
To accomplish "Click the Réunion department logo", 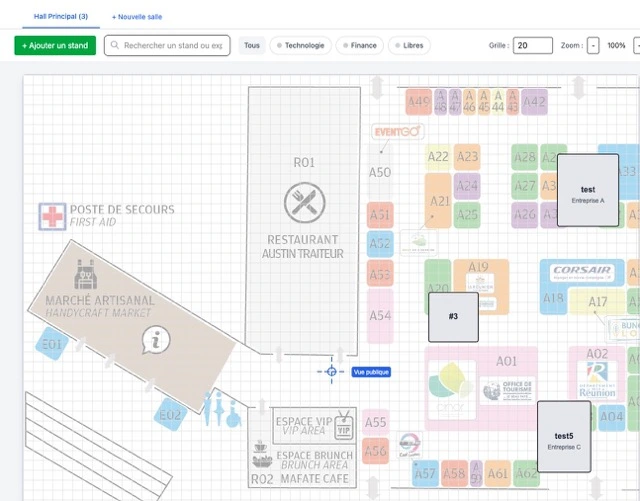I will tap(597, 379).
